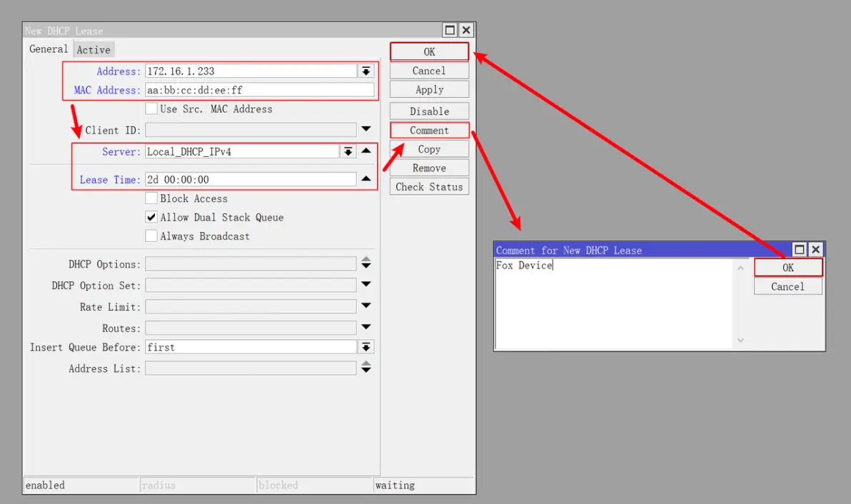
Task: Open the Server dropdown Local_DHCP_IPv4
Action: pyautogui.click(x=348, y=151)
